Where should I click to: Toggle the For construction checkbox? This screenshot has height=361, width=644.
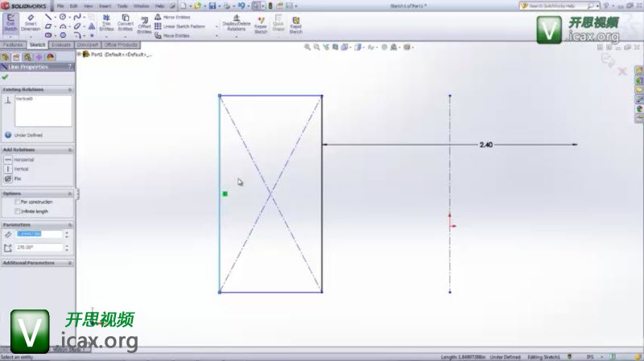(x=17, y=202)
